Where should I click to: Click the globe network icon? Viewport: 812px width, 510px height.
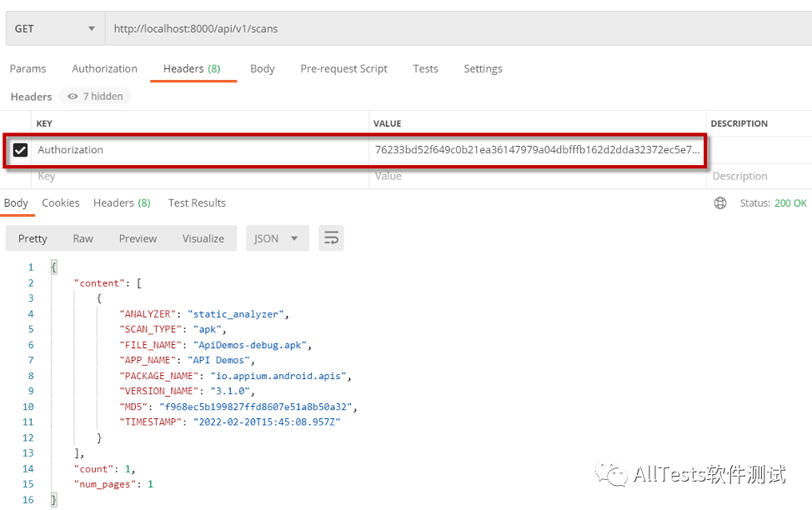point(720,203)
